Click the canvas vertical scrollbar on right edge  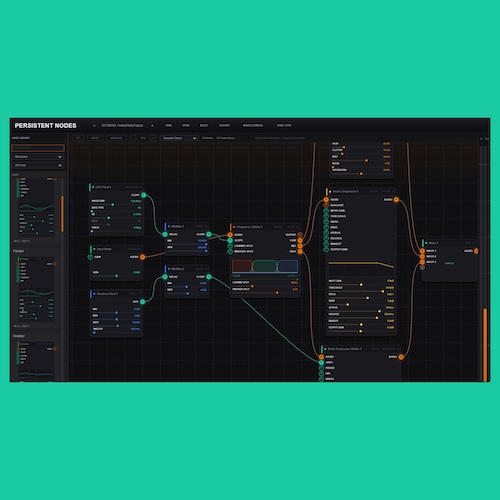[x=485, y=345]
